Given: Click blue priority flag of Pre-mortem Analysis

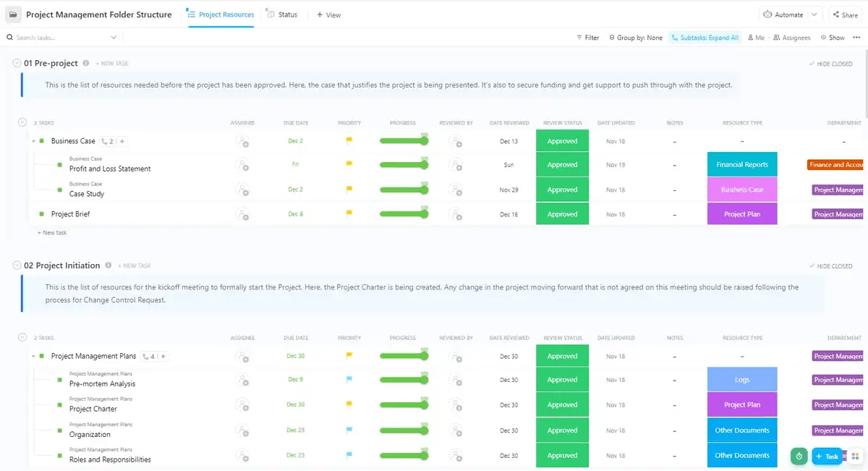Looking at the screenshot, I should (x=349, y=380).
